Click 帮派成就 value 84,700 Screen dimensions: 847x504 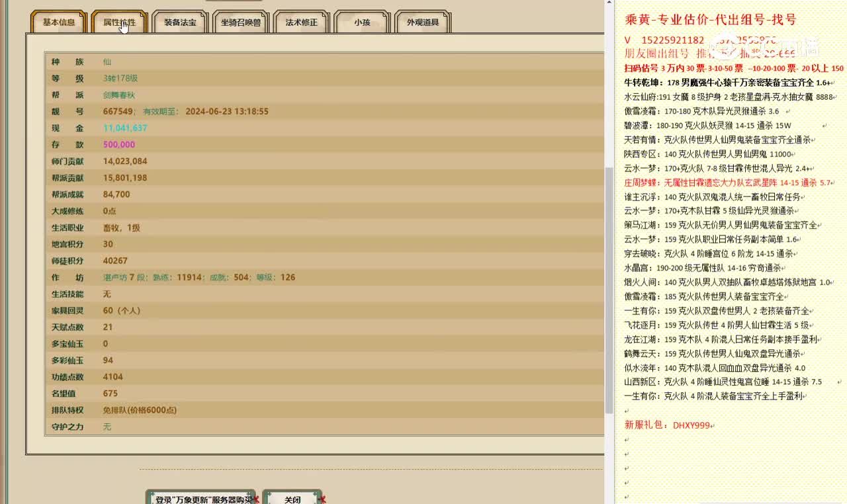(x=116, y=194)
